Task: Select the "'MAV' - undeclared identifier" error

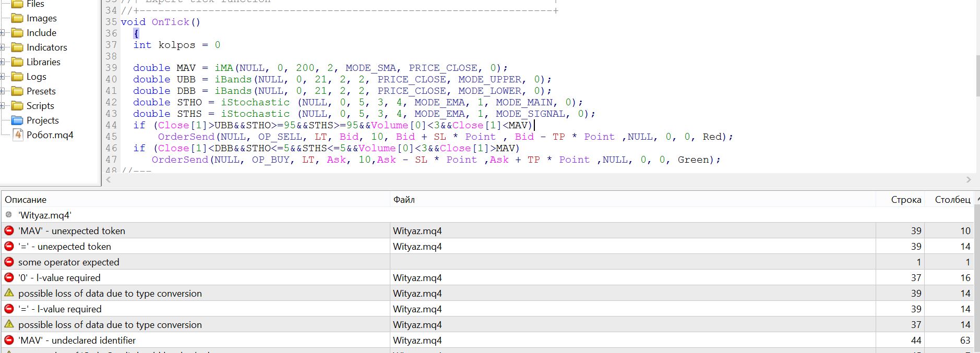Action: tap(487, 340)
